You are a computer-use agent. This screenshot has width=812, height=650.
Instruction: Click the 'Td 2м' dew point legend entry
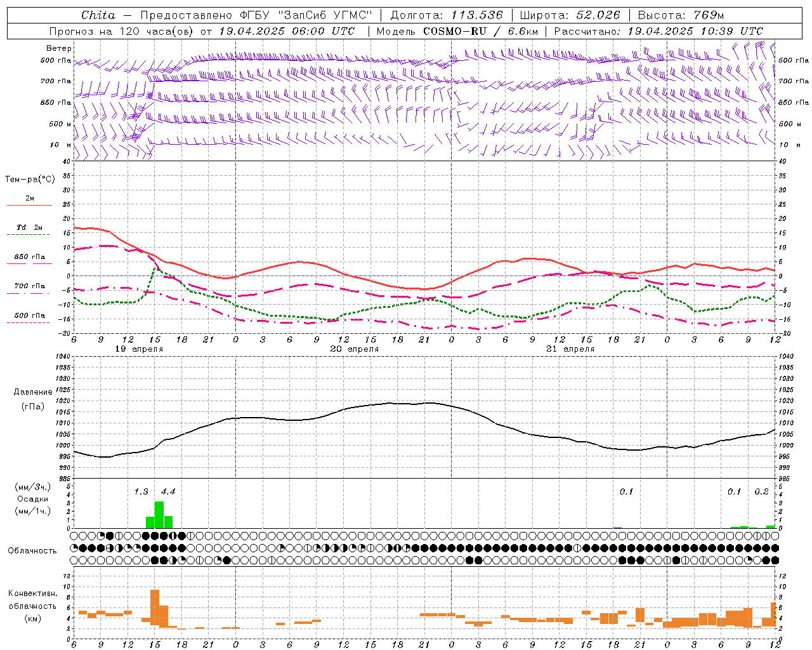(x=30, y=227)
